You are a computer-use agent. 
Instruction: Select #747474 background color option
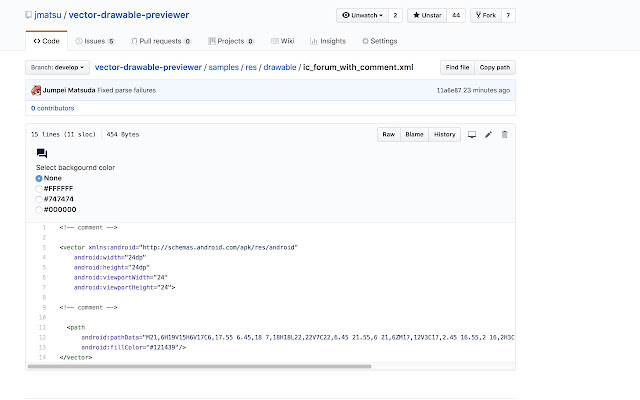(39, 199)
